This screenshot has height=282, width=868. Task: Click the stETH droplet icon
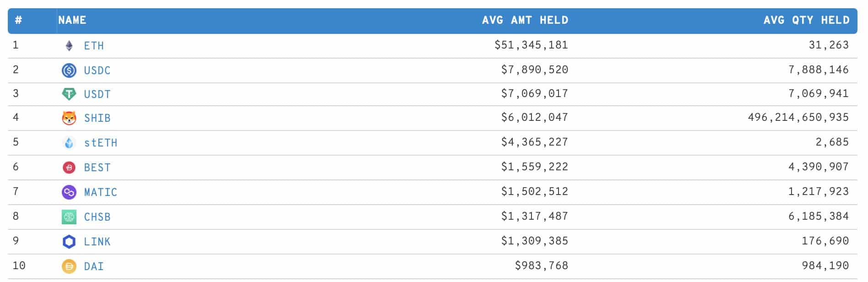(x=69, y=143)
